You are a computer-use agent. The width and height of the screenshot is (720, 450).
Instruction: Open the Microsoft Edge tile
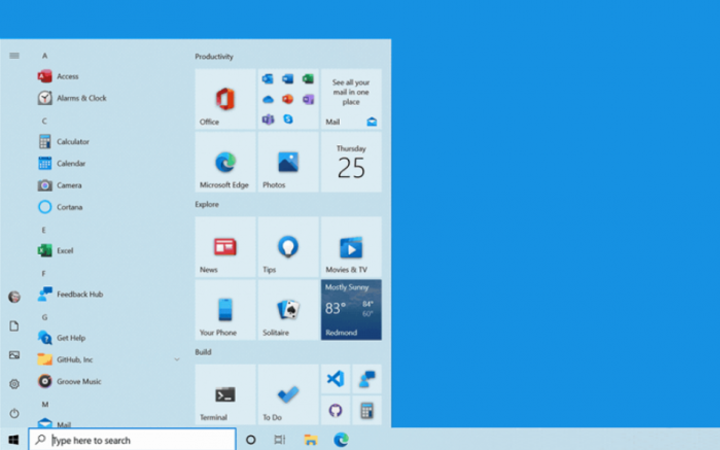225,162
